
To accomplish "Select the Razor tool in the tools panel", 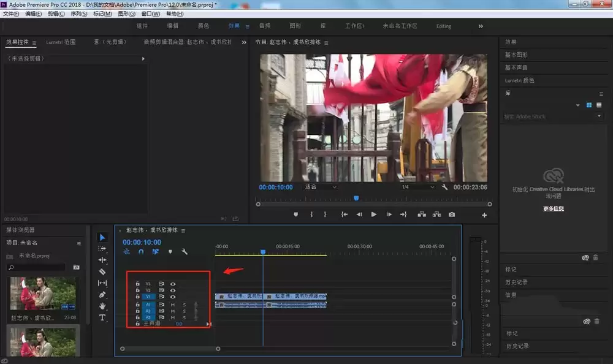I will tap(102, 271).
